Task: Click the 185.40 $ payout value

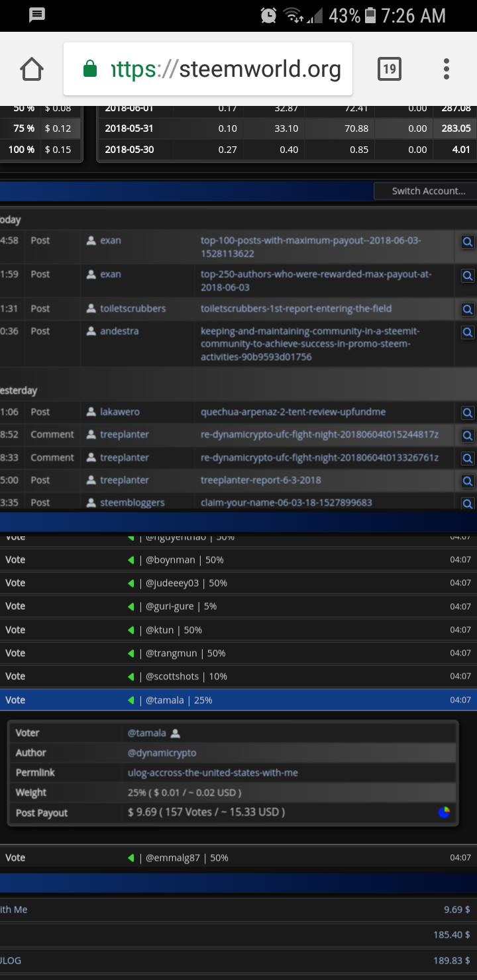Action: click(x=452, y=935)
